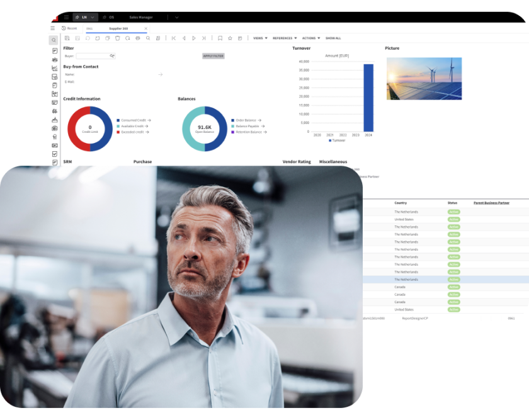Open the VIEWS dropdown
The height and width of the screenshot is (420, 529).
tap(258, 38)
